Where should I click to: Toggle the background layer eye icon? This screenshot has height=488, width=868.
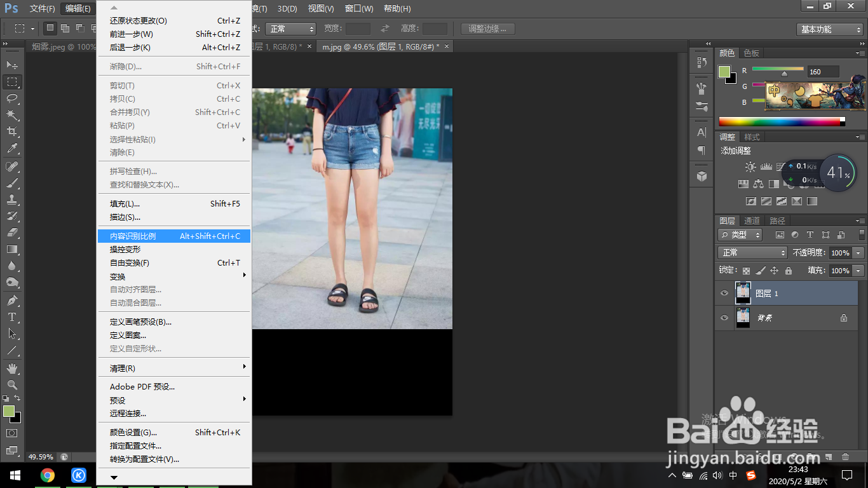[724, 318]
